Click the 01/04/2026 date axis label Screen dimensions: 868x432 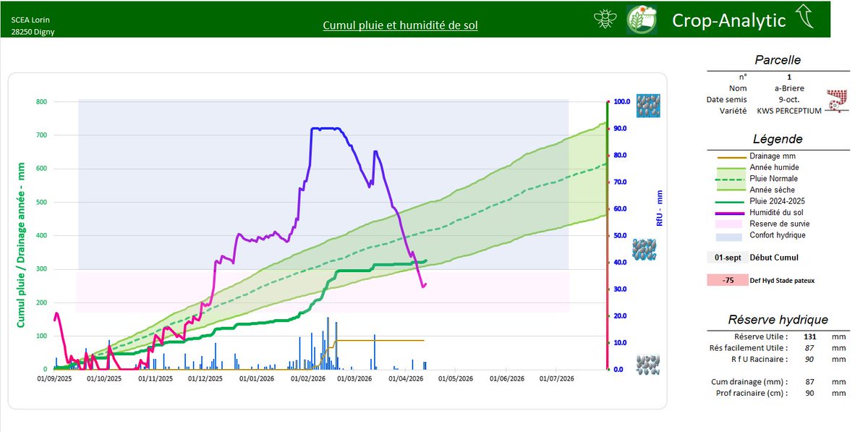pos(408,378)
